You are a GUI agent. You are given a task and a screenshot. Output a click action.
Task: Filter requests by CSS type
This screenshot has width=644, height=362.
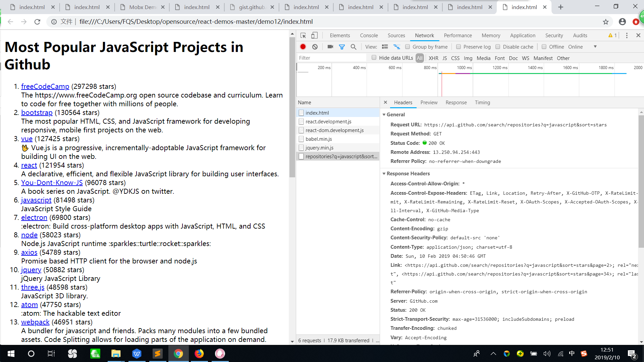tap(455, 58)
